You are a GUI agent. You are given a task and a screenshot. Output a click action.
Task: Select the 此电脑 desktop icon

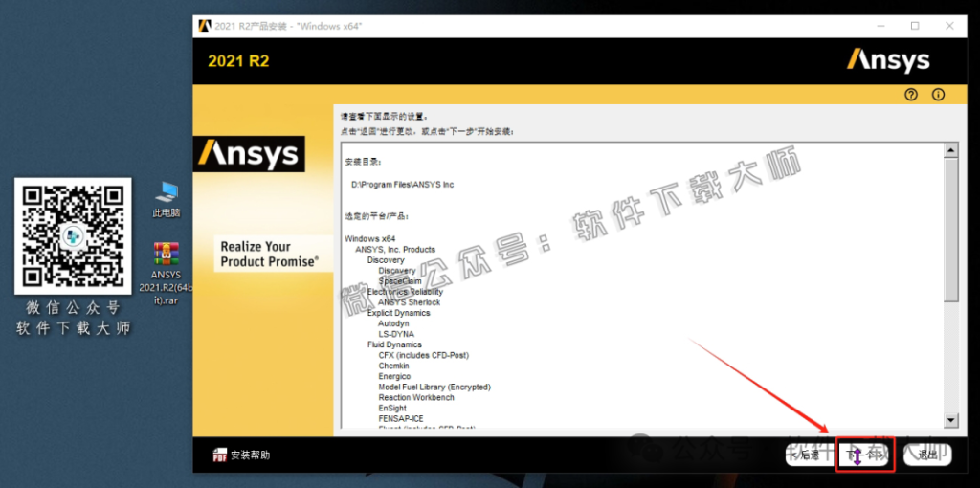(167, 199)
